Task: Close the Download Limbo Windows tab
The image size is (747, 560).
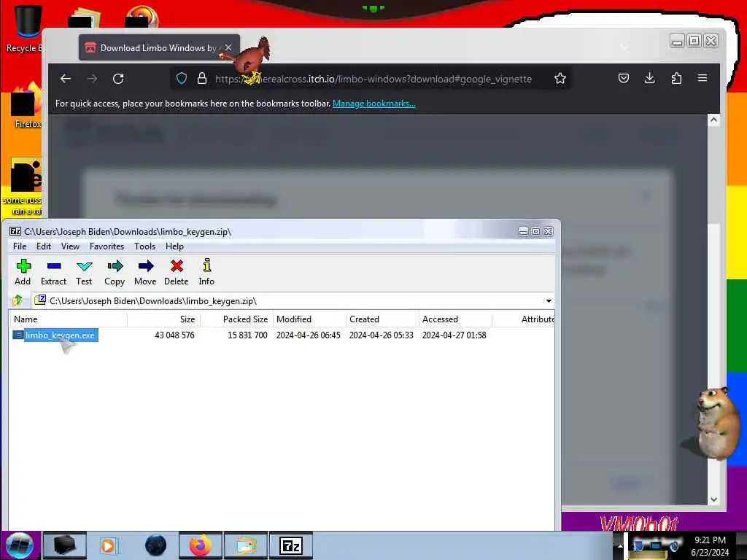Action: [x=228, y=47]
